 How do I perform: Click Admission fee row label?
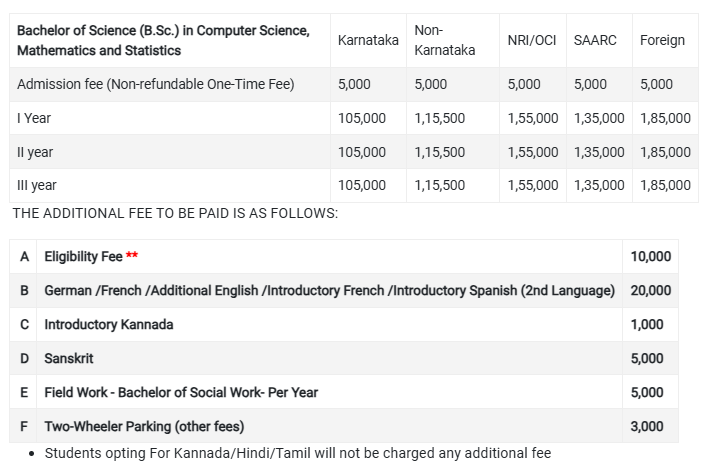click(x=156, y=85)
